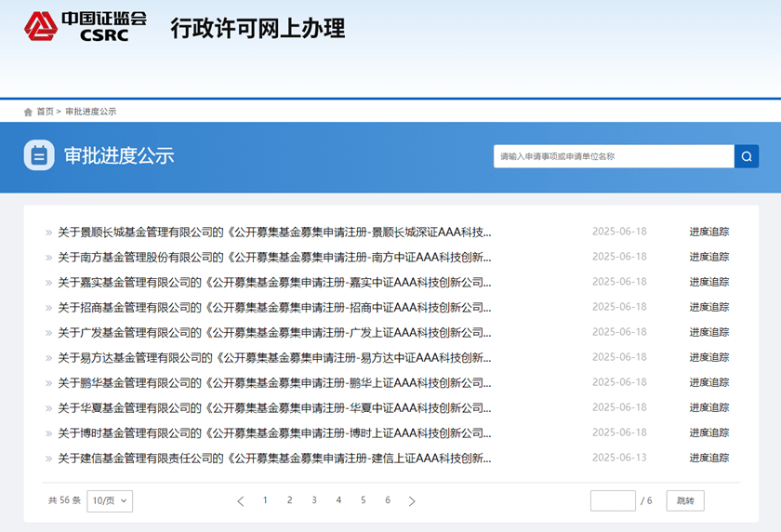Select page 1 in pagination
Viewport: 781px width, 532px height.
pos(265,500)
